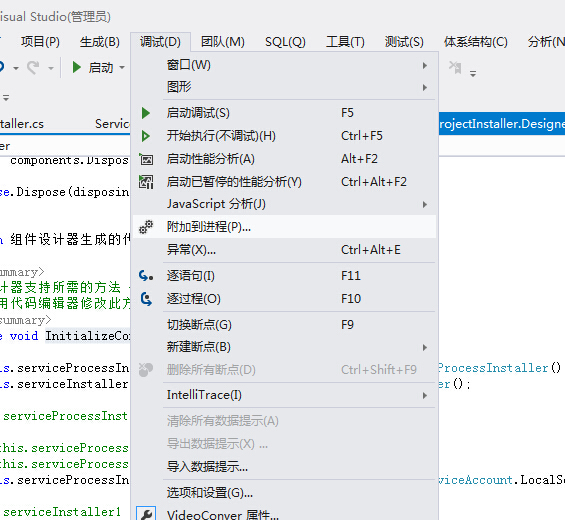Click the 启动 toolbar button label

tap(101, 67)
